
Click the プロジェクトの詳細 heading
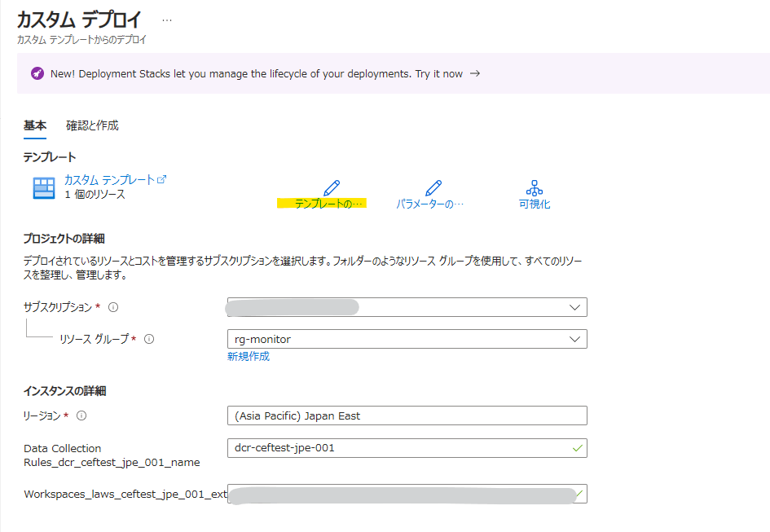click(64, 239)
